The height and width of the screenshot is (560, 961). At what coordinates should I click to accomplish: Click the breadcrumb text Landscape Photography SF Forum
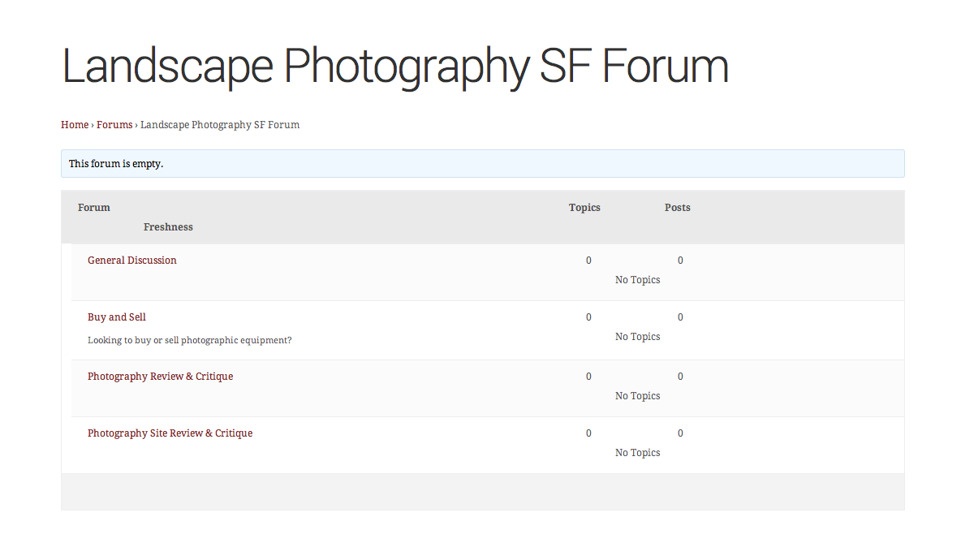click(220, 125)
